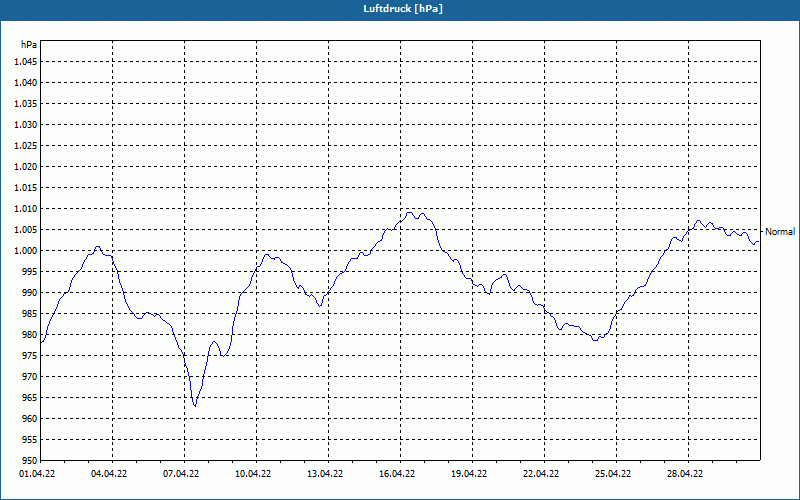Click the y-axis value 955
Viewport: 800px width, 500px height.
[30, 439]
